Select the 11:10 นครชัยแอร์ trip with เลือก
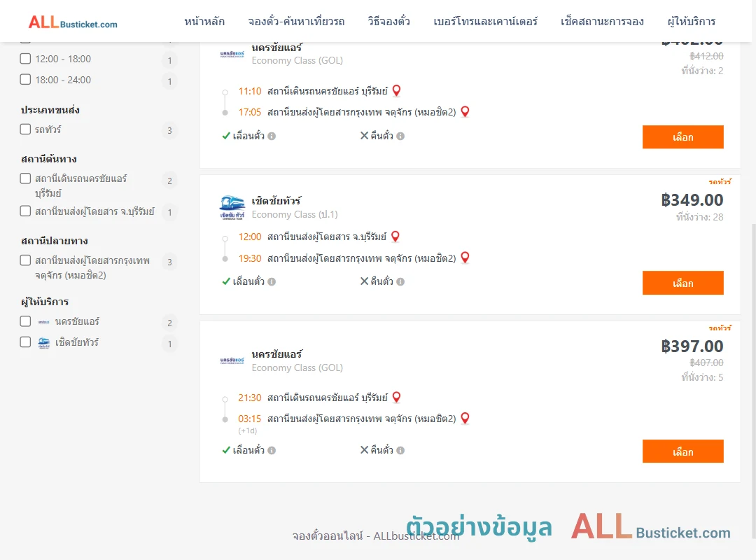 [x=682, y=137]
